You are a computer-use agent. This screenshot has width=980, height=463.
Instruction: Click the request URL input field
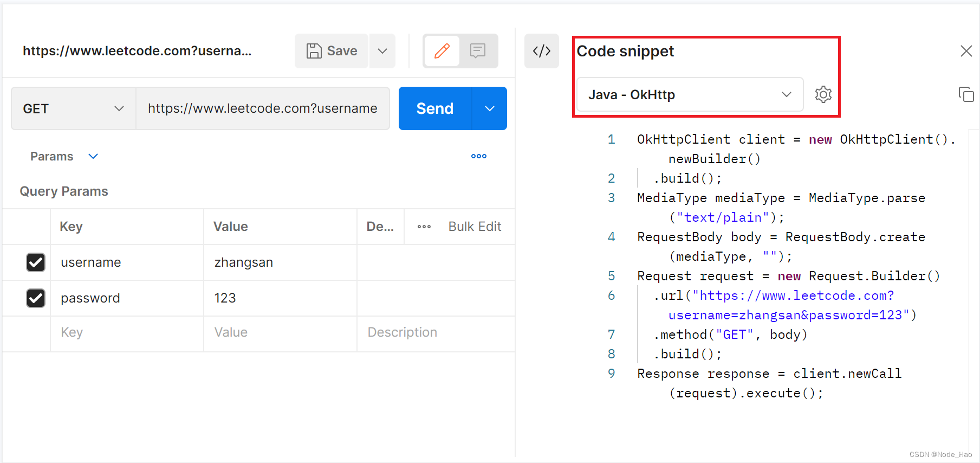tap(263, 108)
